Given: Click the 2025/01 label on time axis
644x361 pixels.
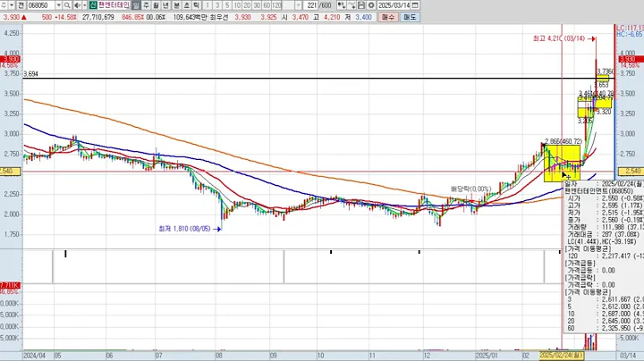Looking at the screenshot, I should [487, 356].
